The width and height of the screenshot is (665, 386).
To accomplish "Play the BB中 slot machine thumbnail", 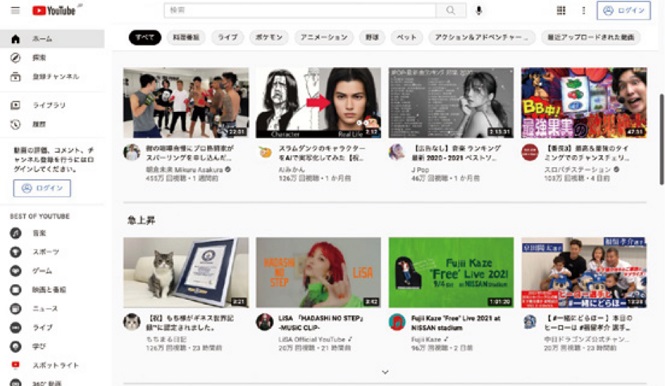I will 584,103.
